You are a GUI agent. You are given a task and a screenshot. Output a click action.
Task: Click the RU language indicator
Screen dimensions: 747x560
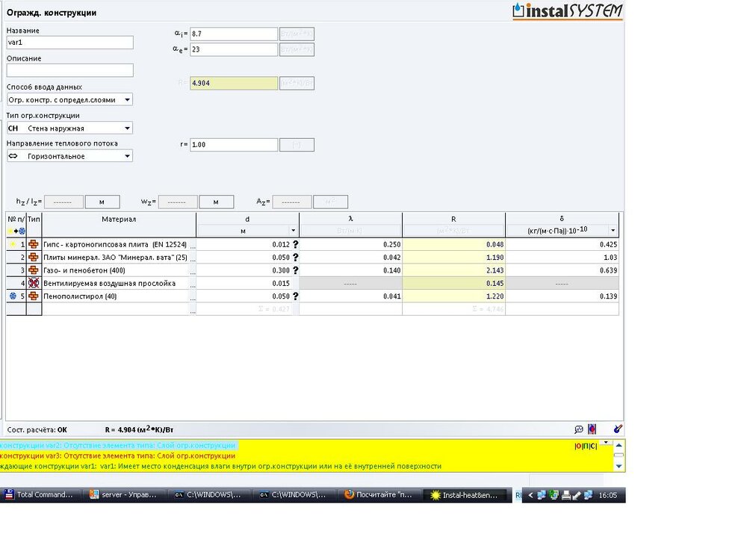pyautogui.click(x=518, y=495)
